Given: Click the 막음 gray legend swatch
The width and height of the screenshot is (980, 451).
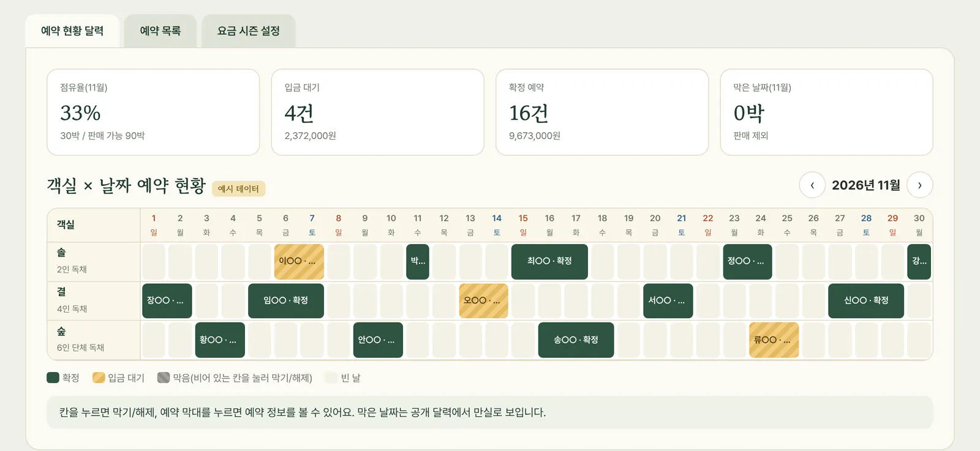Looking at the screenshot, I should [x=164, y=378].
